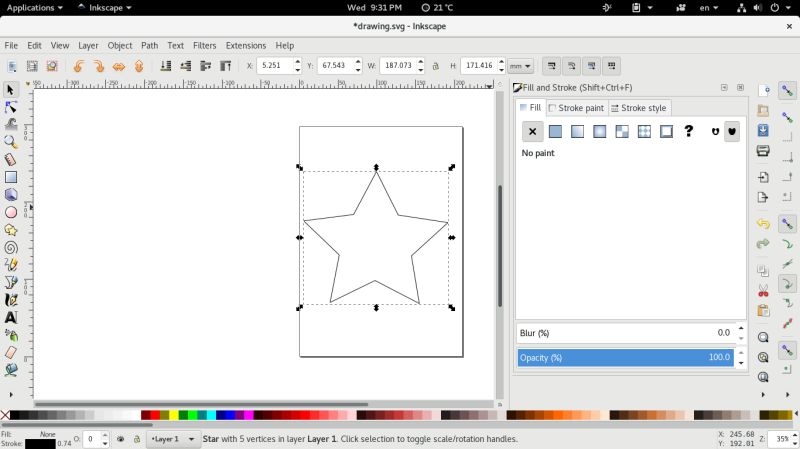This screenshot has width=800, height=449.
Task: Select the Calligraphy tool
Action: (10, 300)
